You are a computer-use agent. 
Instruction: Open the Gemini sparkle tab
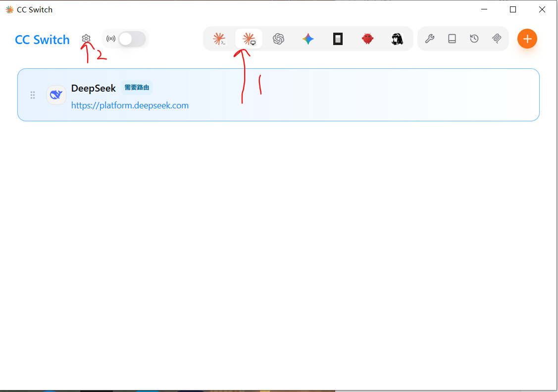(x=308, y=39)
